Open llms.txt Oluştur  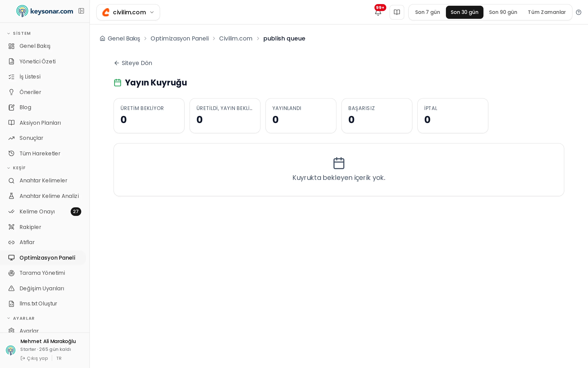[x=43, y=304]
